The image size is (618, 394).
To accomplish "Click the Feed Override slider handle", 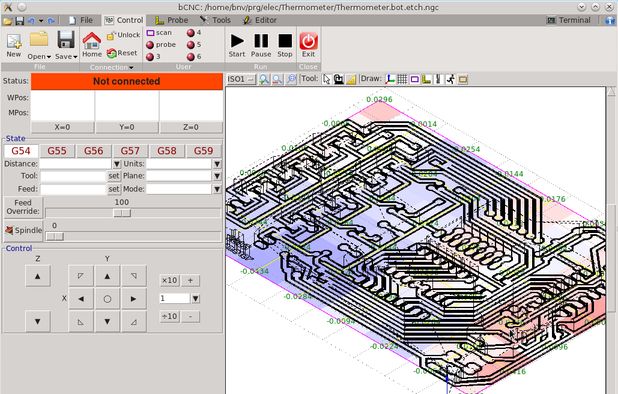I will (122, 213).
